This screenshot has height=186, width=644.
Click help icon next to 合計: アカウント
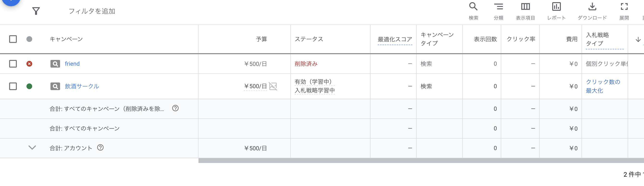100,148
